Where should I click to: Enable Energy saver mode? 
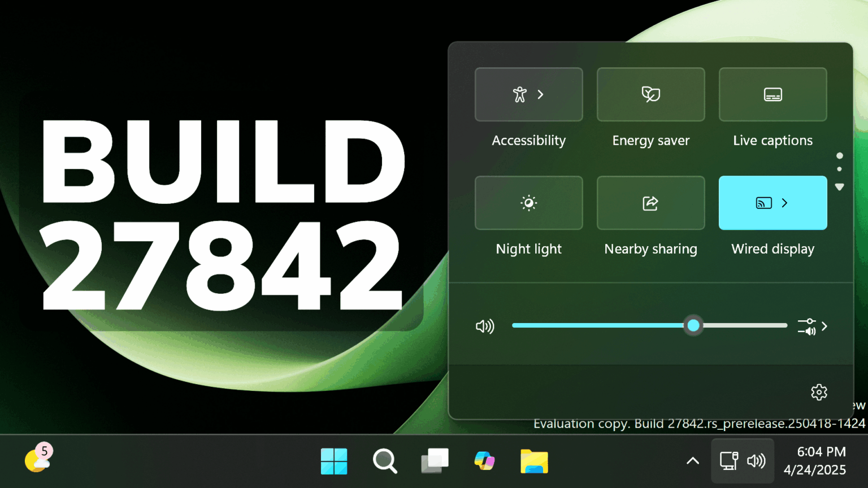coord(650,94)
